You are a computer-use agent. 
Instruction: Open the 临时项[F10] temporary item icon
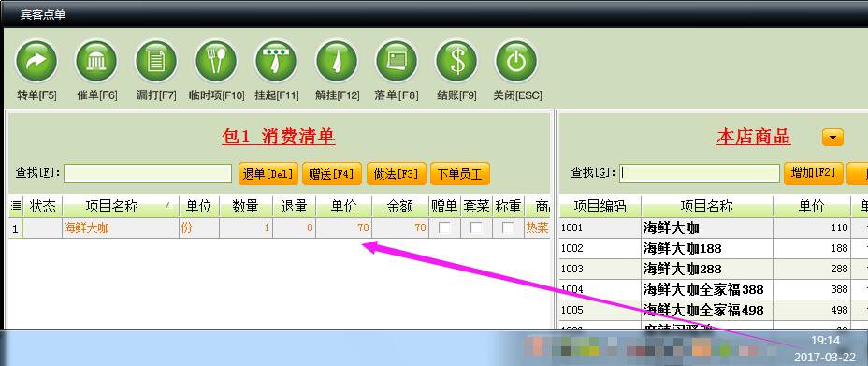216,61
